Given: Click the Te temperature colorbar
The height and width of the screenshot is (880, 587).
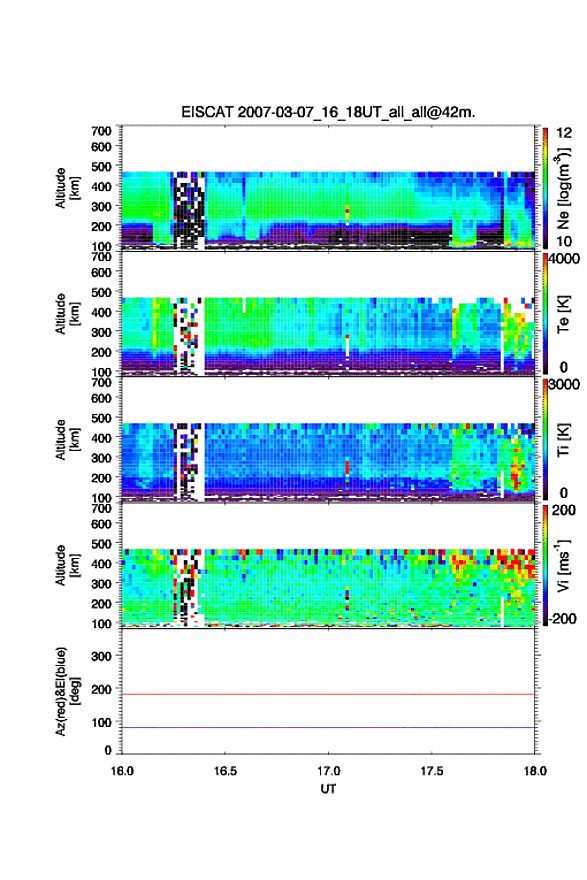Looking at the screenshot, I should (x=545, y=313).
